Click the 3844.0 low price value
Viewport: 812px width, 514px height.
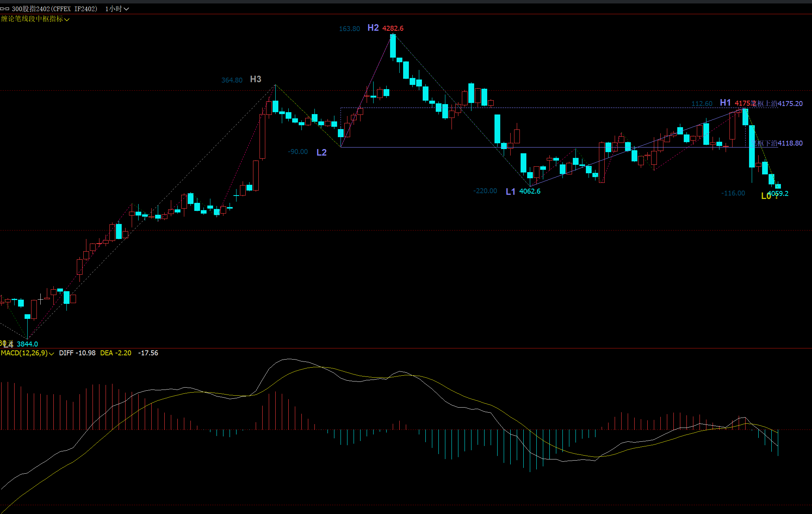(x=27, y=344)
